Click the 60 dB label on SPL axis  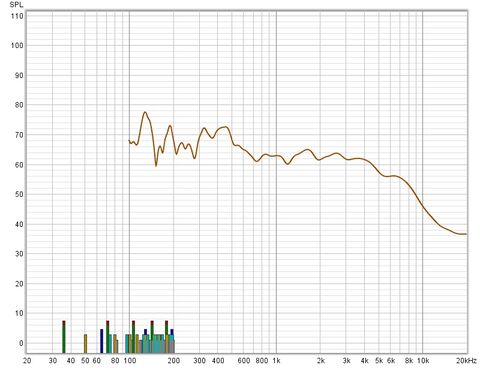tap(19, 165)
